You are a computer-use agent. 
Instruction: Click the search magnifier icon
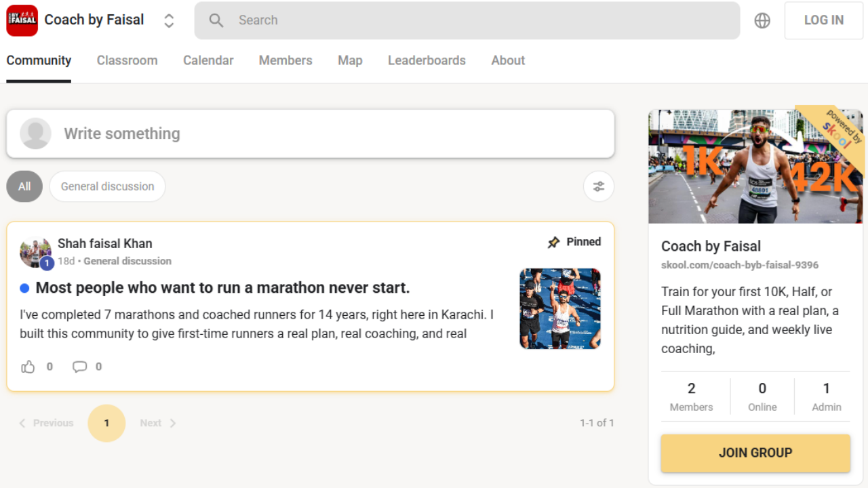(216, 20)
